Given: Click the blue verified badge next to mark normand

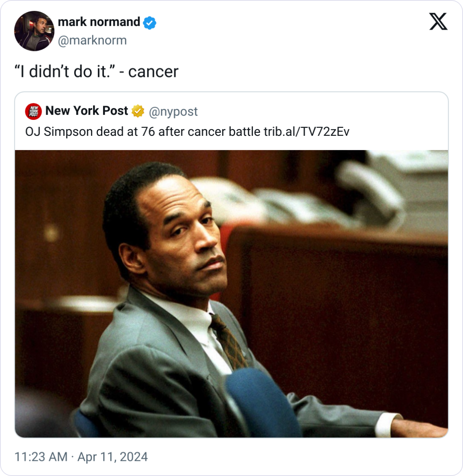Looking at the screenshot, I should pyautogui.click(x=150, y=23).
